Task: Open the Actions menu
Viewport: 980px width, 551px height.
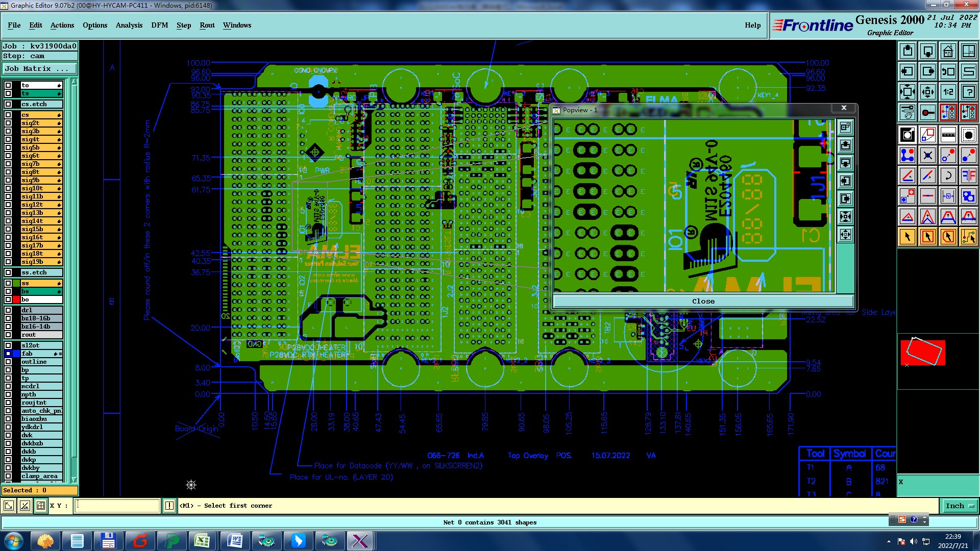Action: click(x=62, y=25)
